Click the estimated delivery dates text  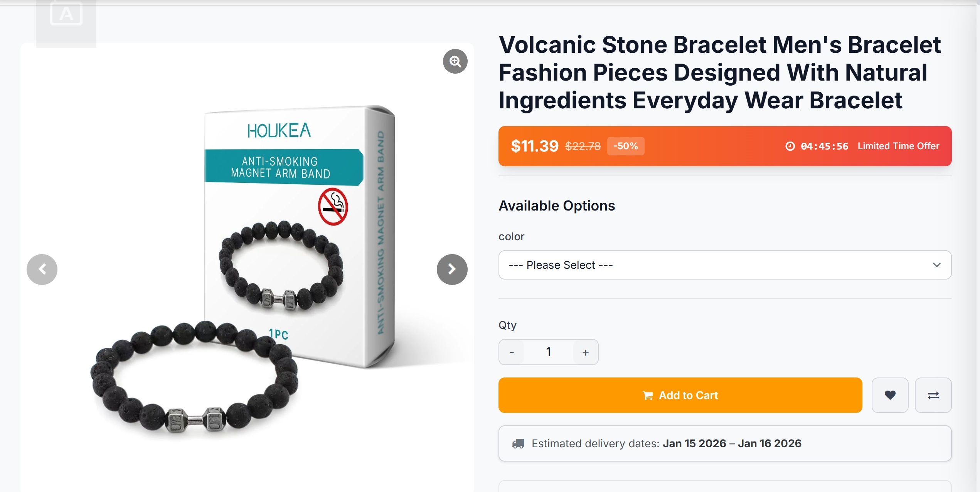click(x=666, y=443)
